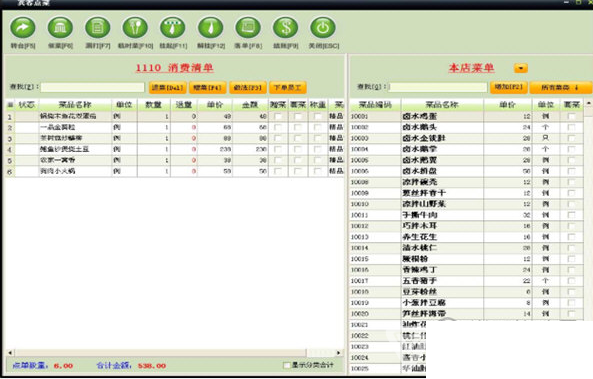The width and height of the screenshot is (593, 379).
Task: Click the 下单员工 button
Action: click(x=287, y=88)
